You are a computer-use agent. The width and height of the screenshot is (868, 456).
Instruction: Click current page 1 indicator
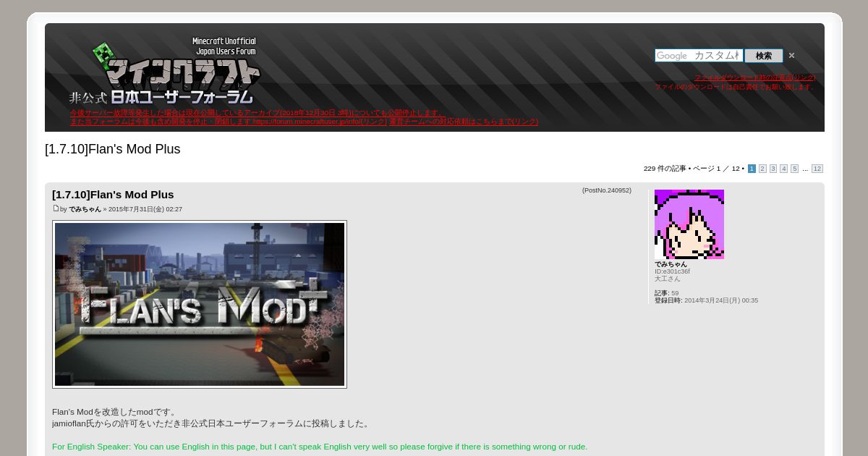(752, 169)
